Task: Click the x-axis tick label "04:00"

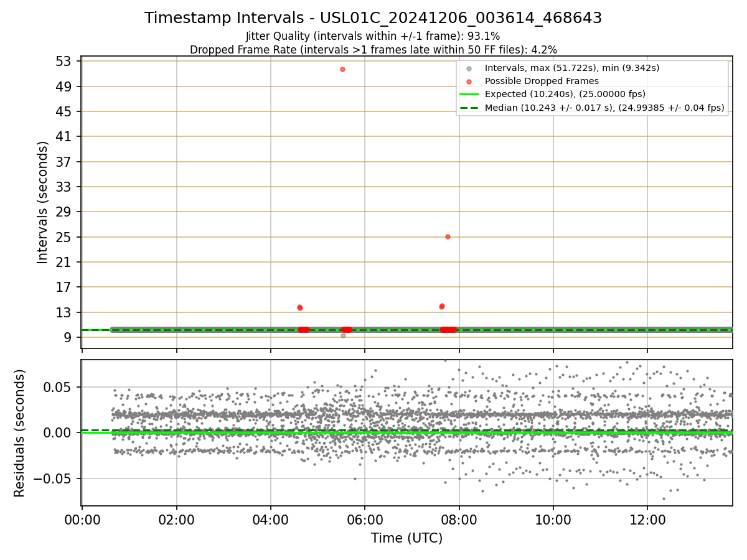Action: 270,520
